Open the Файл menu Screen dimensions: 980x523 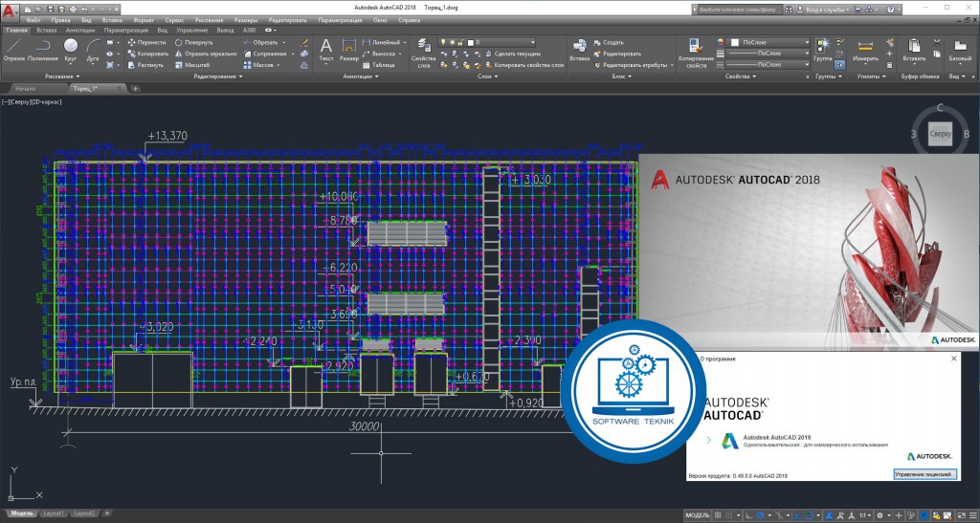tap(33, 19)
